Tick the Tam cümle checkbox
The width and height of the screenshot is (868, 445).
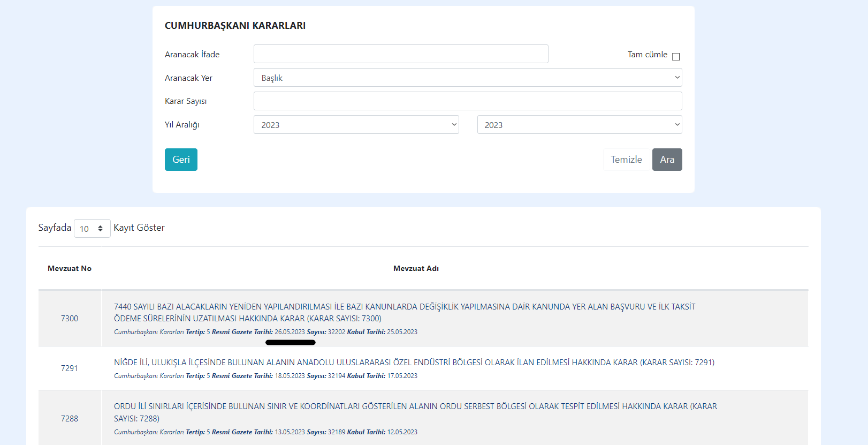point(676,57)
